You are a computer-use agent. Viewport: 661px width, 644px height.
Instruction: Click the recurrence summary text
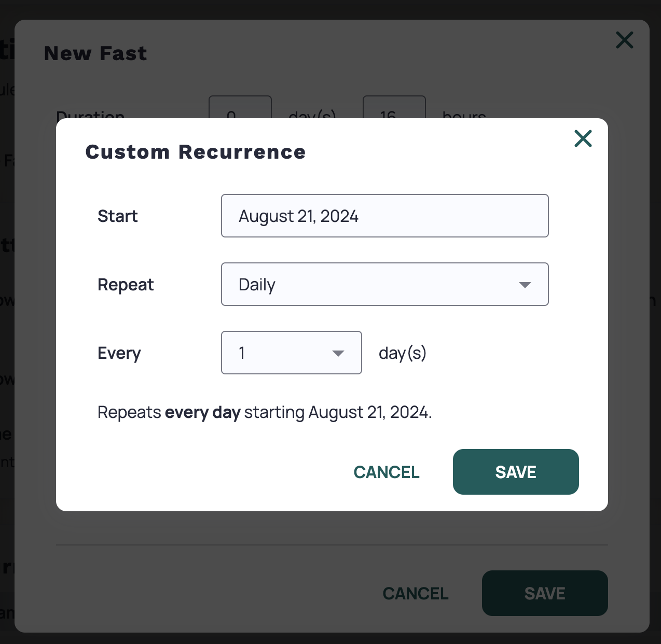point(264,412)
